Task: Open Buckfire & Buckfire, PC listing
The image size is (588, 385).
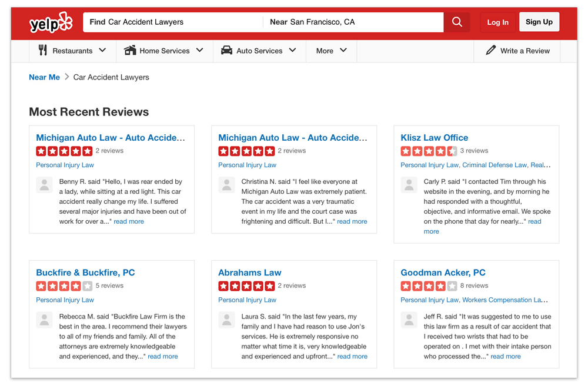Action: tap(85, 273)
